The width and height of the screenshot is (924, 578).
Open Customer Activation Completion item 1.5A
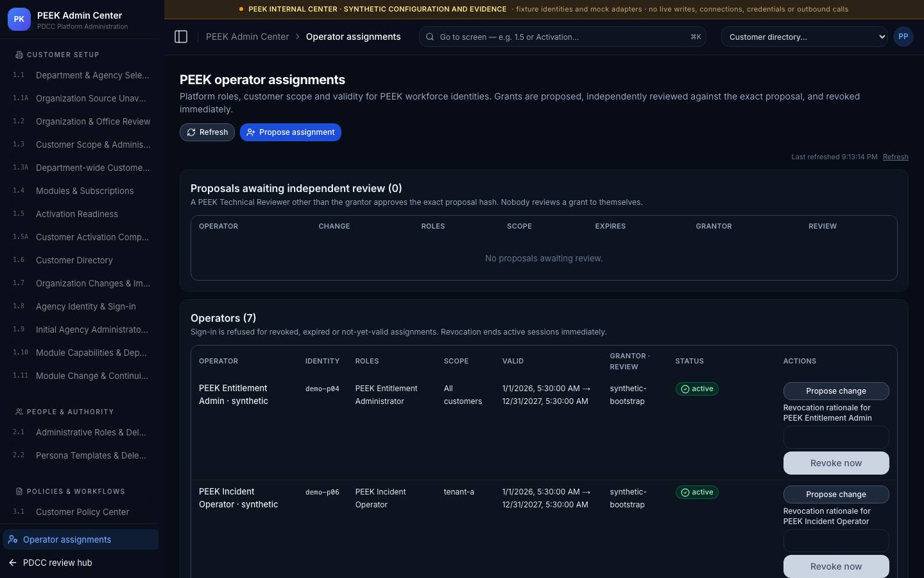tap(81, 237)
